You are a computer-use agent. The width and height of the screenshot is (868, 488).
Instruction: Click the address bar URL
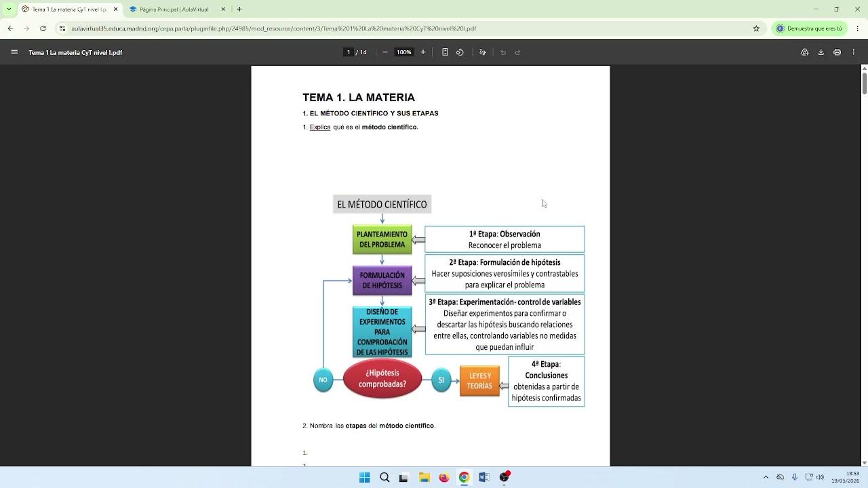[273, 28]
